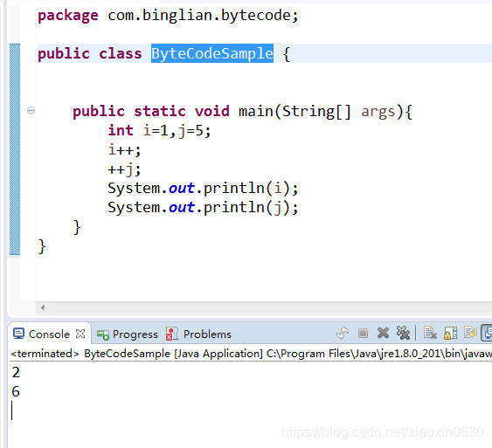Click the Terminate stop icon in Console
The height and width of the screenshot is (448, 492).
point(363,334)
